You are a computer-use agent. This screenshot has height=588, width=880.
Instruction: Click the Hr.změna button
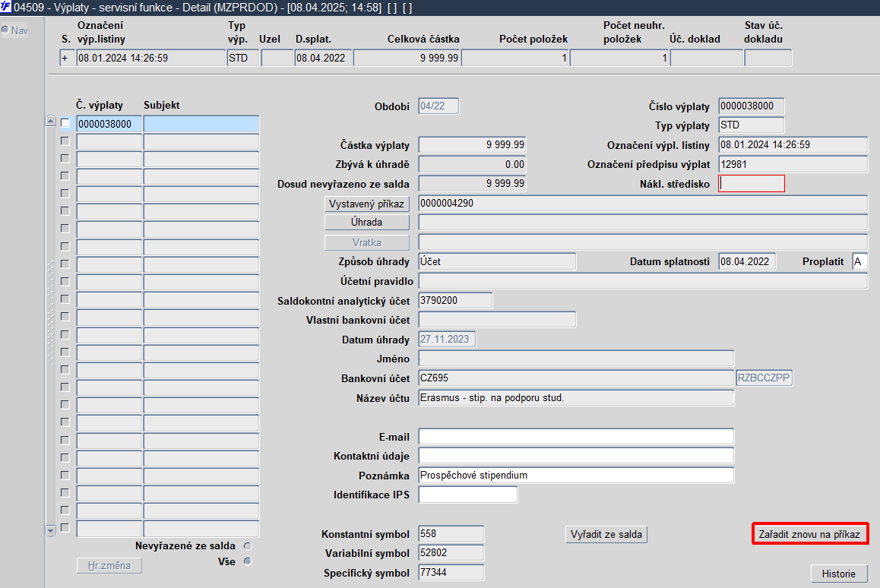click(109, 565)
